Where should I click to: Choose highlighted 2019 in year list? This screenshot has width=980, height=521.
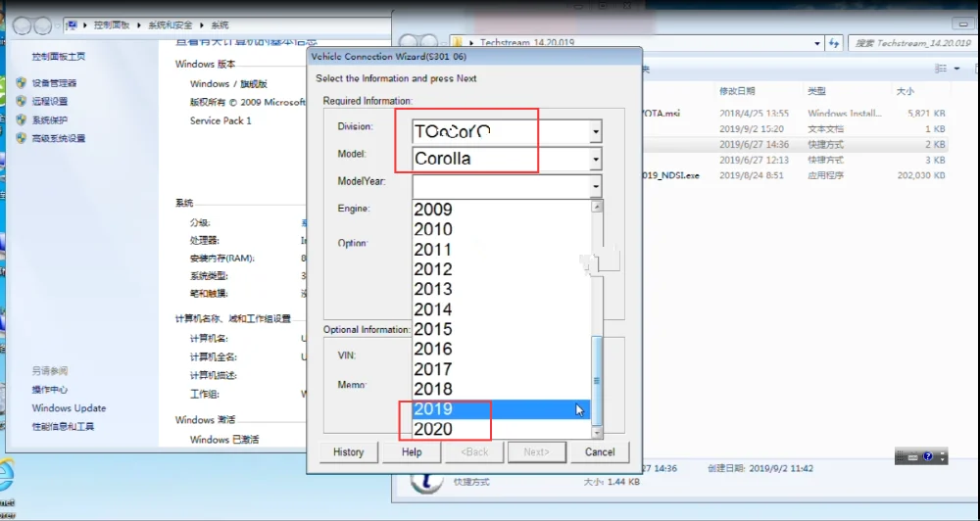click(501, 409)
